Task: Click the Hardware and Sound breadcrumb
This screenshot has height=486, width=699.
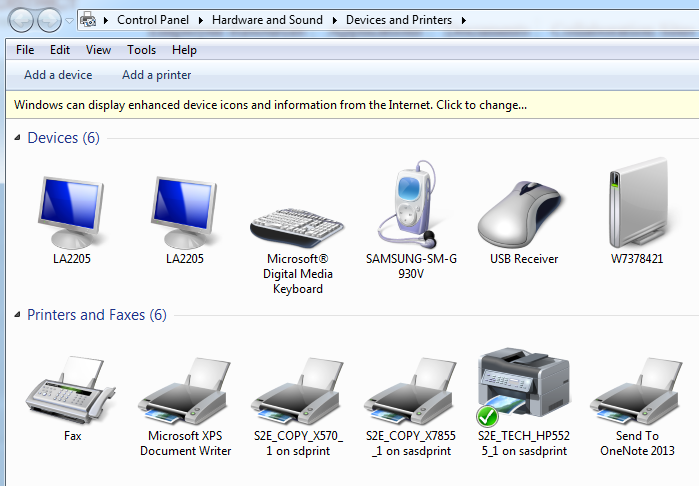Action: (x=267, y=20)
